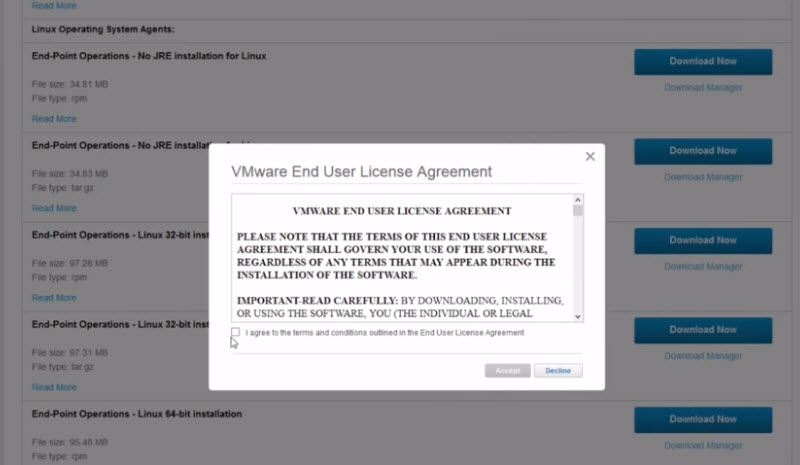Open Download Manager for the 34.83 MB tar.gz

[x=703, y=178]
